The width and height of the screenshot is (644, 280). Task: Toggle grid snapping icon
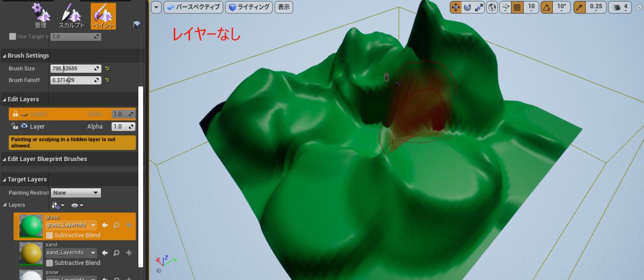point(517,7)
